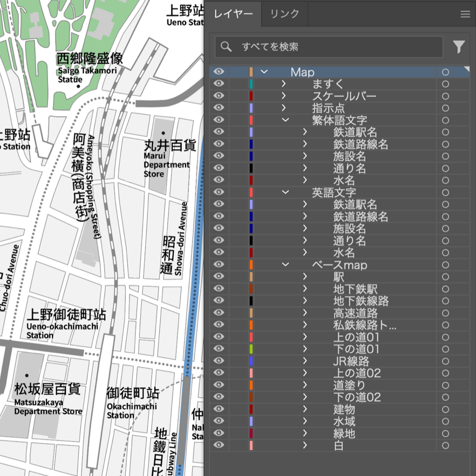476x476 pixels.
Task: Select the 地下鉄線路 layer row
Action: pyautogui.click(x=339, y=301)
